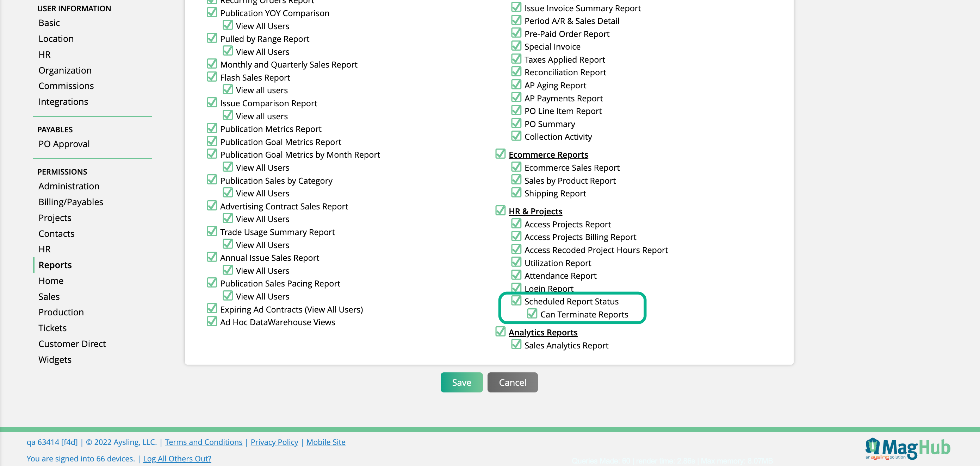Click the Ecommerce Reports section icon

coord(501,154)
